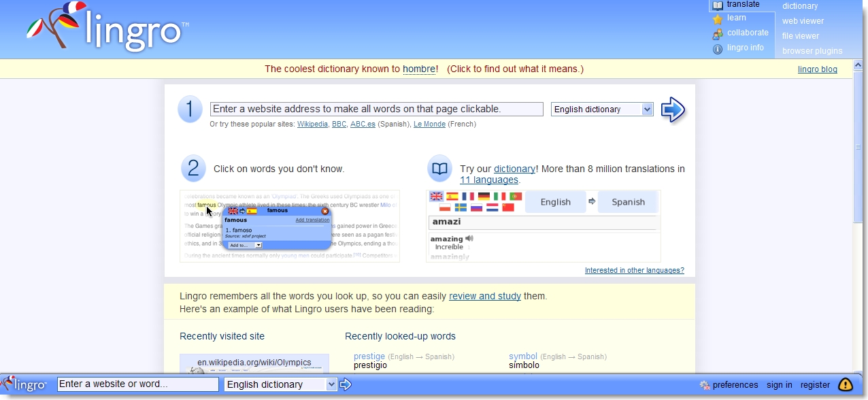Open the translate menu tab
Screen dimensions: 868x400
click(742, 5)
